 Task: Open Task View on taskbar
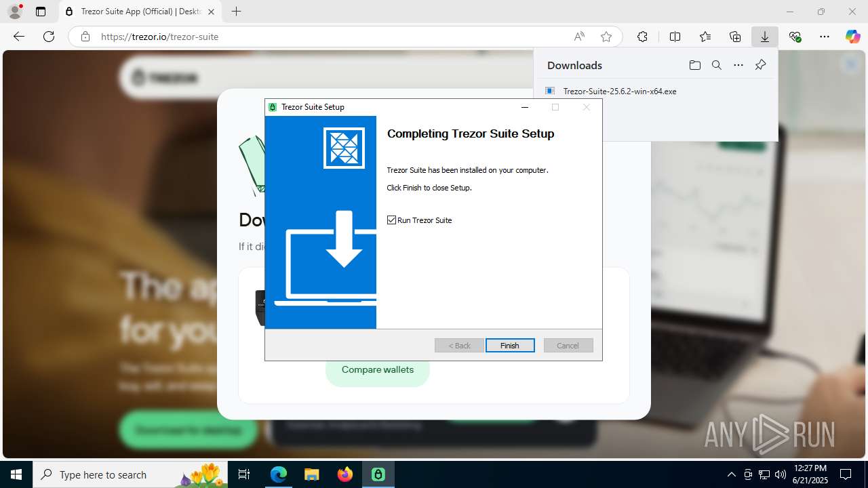(245, 474)
